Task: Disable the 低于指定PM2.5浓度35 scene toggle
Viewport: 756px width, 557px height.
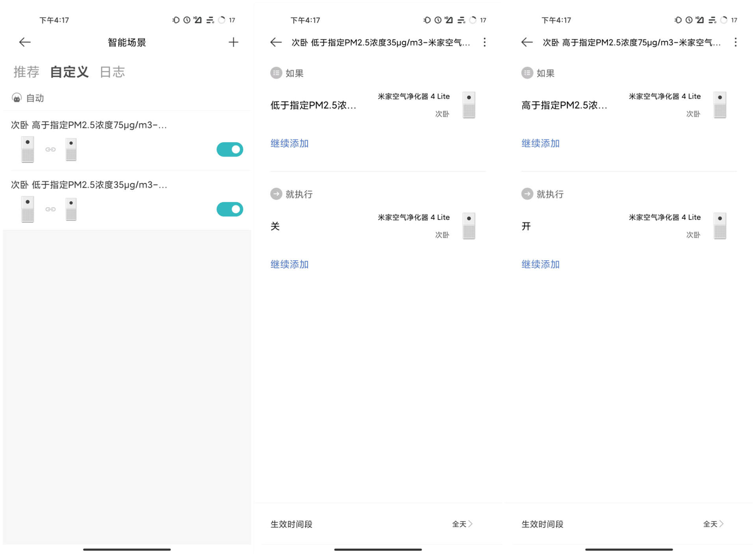Action: tap(230, 209)
